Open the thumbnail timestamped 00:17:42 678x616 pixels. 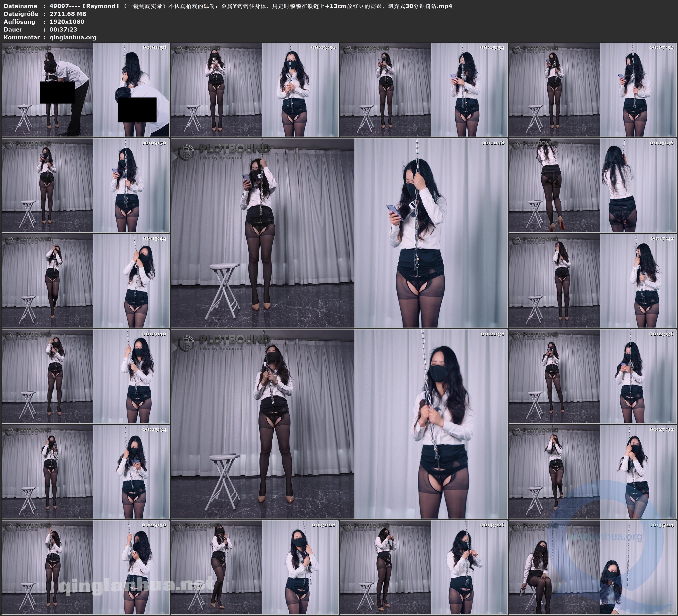point(592,281)
